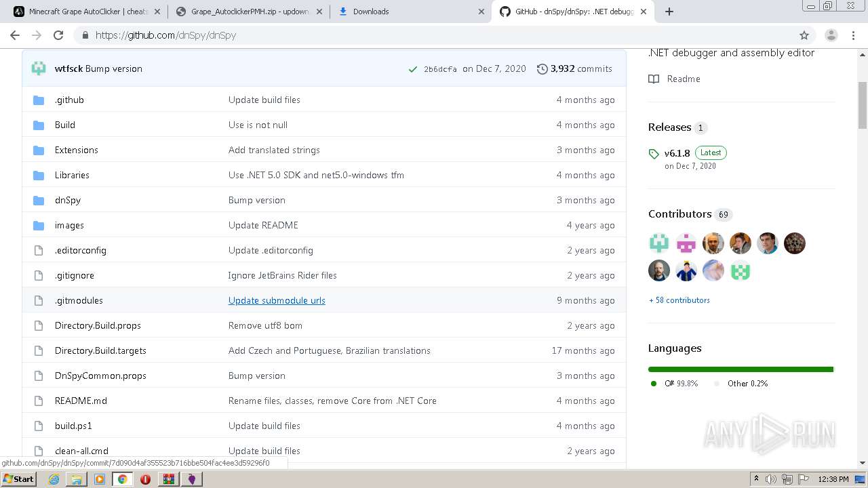Open the .github folder icon
The image size is (868, 488).
pyautogui.click(x=39, y=100)
